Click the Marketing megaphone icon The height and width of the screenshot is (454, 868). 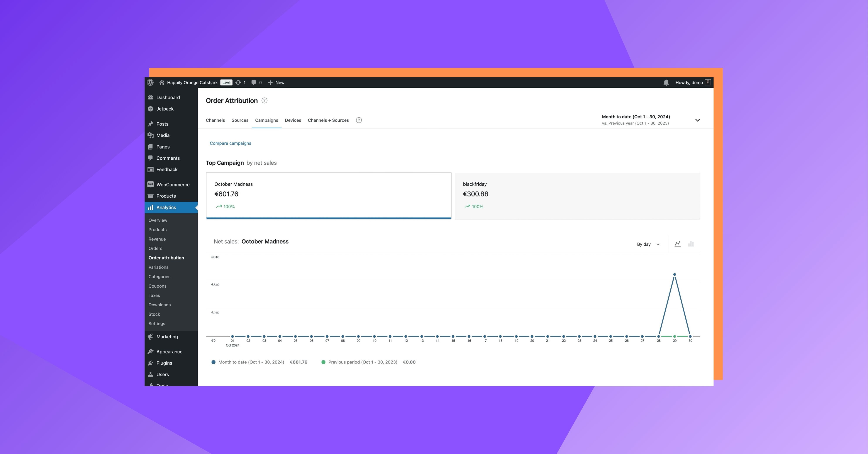pos(151,337)
